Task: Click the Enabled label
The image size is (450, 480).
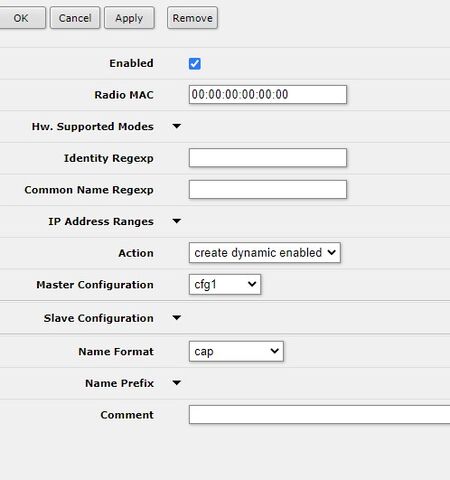Action: 131,63
